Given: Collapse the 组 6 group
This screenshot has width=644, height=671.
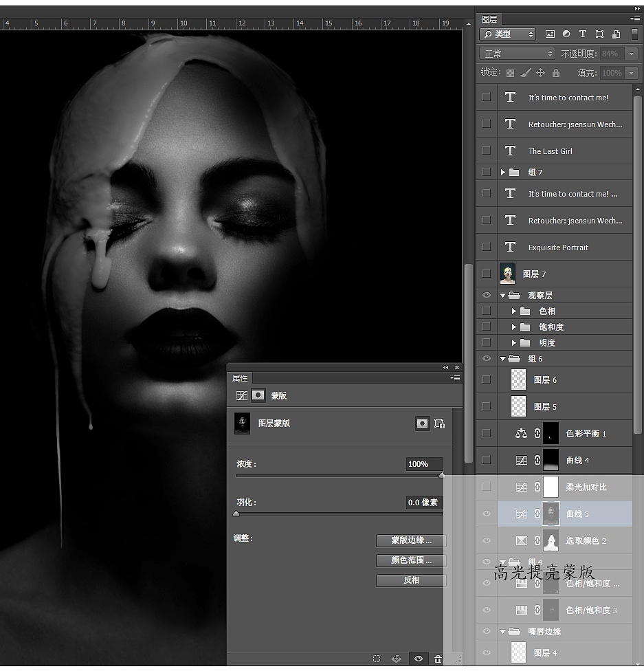Looking at the screenshot, I should coord(503,359).
